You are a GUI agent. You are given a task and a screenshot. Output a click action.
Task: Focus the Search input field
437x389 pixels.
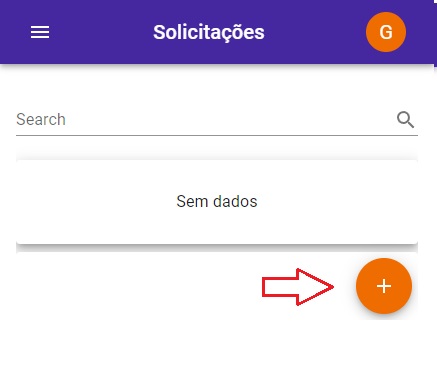(x=217, y=120)
